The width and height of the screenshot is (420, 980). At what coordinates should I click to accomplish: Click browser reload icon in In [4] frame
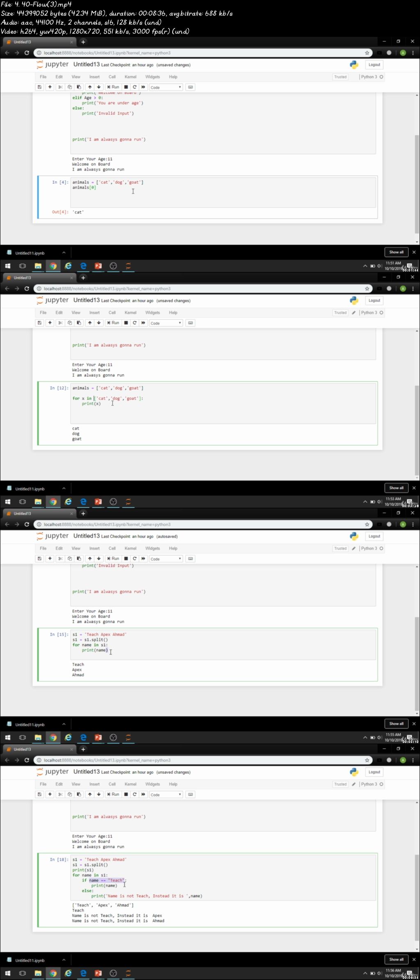click(x=27, y=53)
